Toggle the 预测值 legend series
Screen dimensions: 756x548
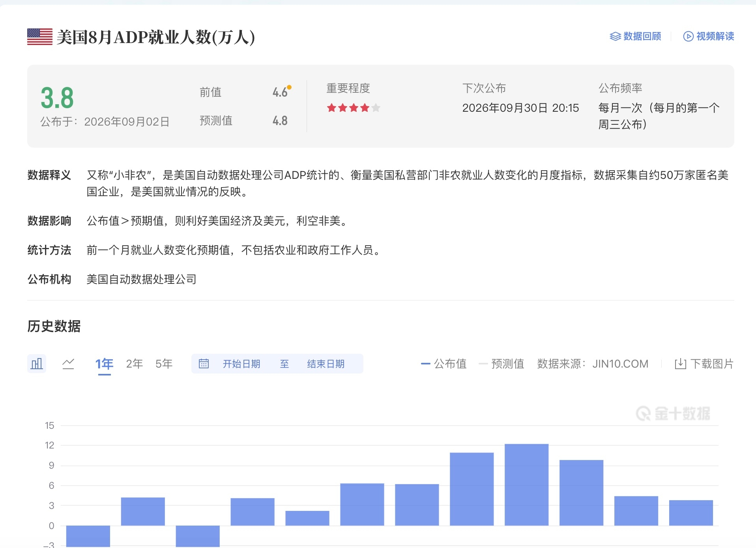click(502, 364)
